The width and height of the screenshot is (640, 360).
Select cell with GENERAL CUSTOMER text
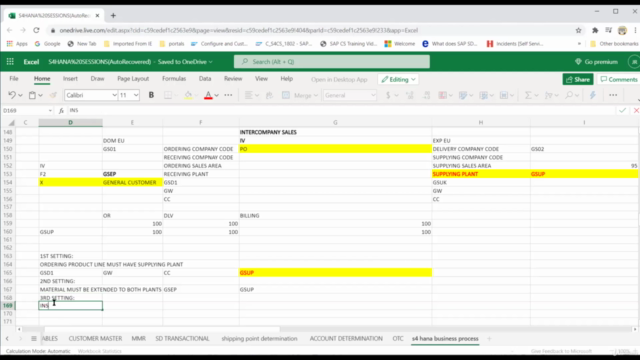click(132, 182)
